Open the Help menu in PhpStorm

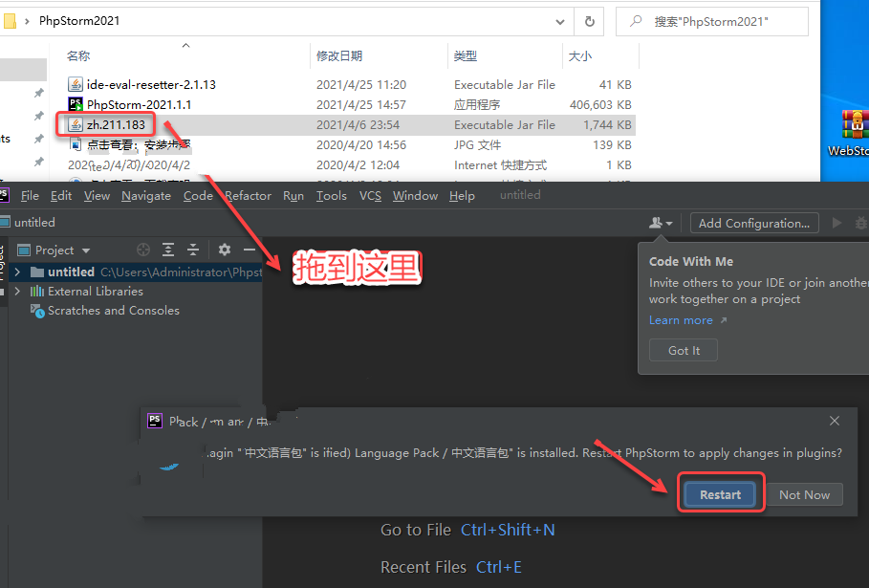point(462,196)
